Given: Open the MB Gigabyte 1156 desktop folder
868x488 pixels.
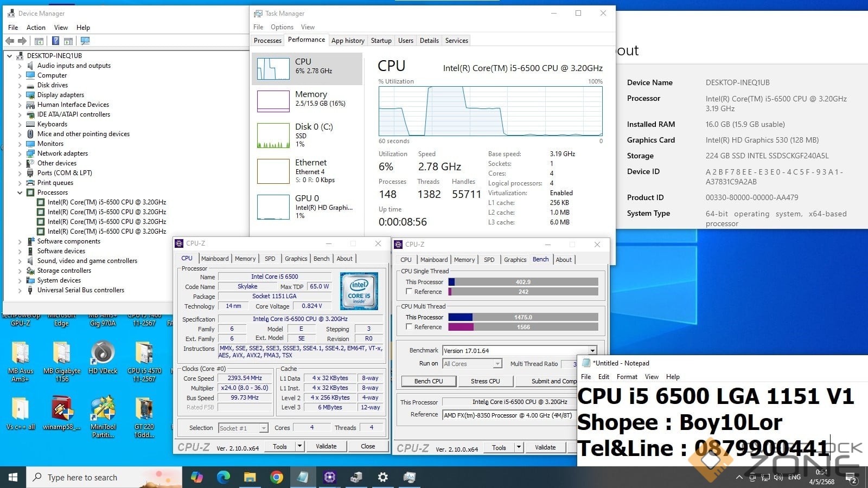Looking at the screenshot, I should click(x=62, y=361).
